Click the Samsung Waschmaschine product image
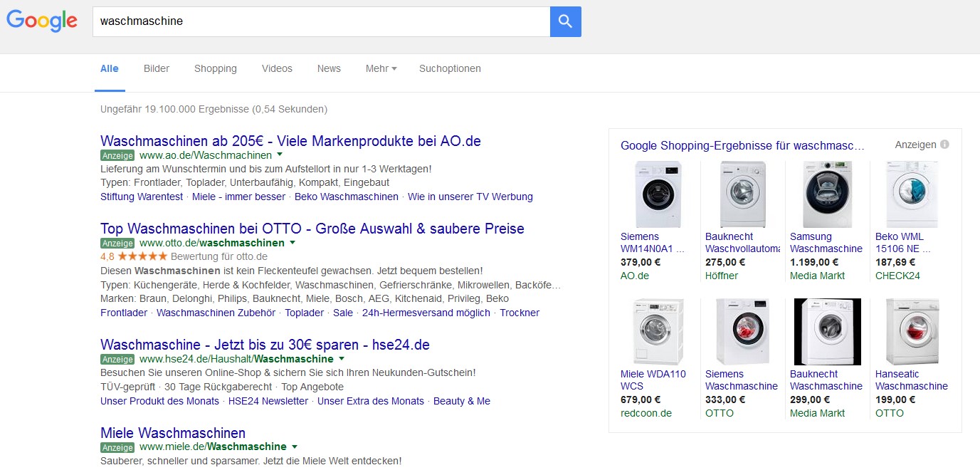Screen dimensions: 980x475 (828, 194)
